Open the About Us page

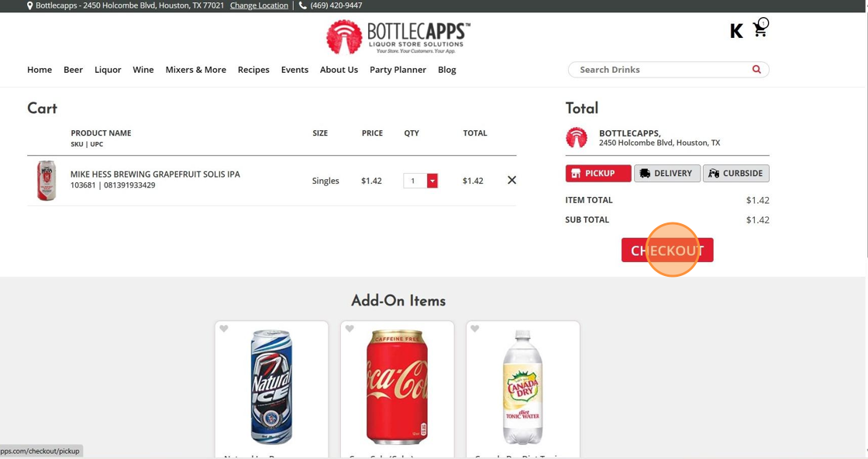[x=339, y=70]
